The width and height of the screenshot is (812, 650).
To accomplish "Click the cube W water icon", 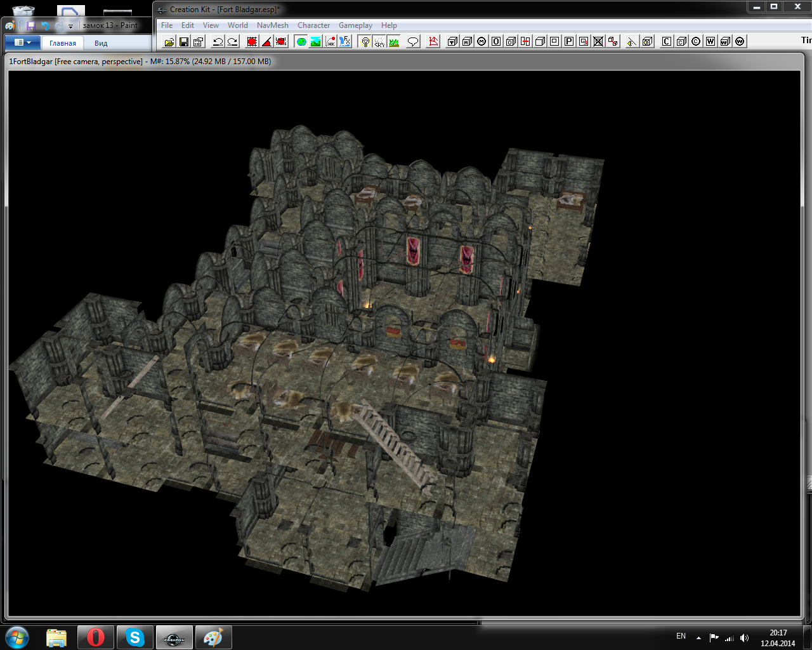I will click(725, 41).
